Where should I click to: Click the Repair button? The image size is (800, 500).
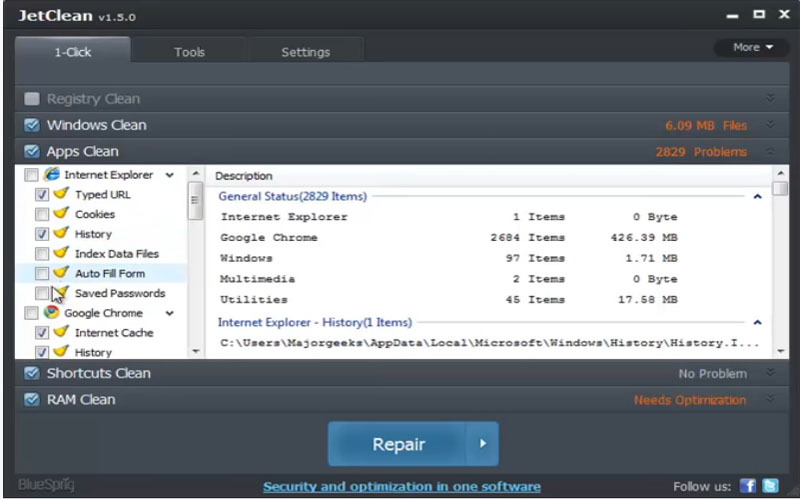coord(397,443)
